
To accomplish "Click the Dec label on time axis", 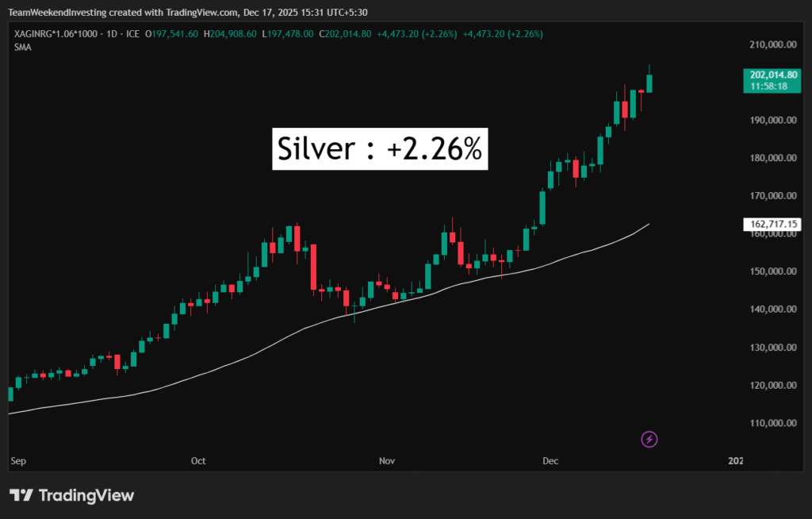I will coord(550,460).
